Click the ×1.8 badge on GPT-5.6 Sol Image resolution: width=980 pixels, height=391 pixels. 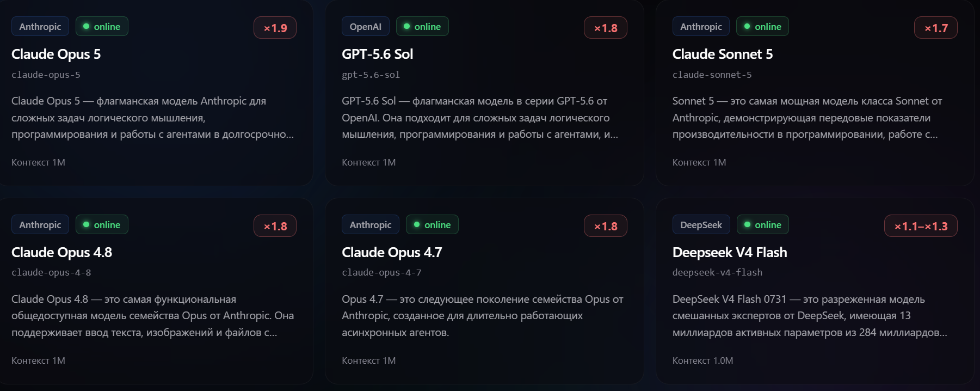pyautogui.click(x=605, y=28)
